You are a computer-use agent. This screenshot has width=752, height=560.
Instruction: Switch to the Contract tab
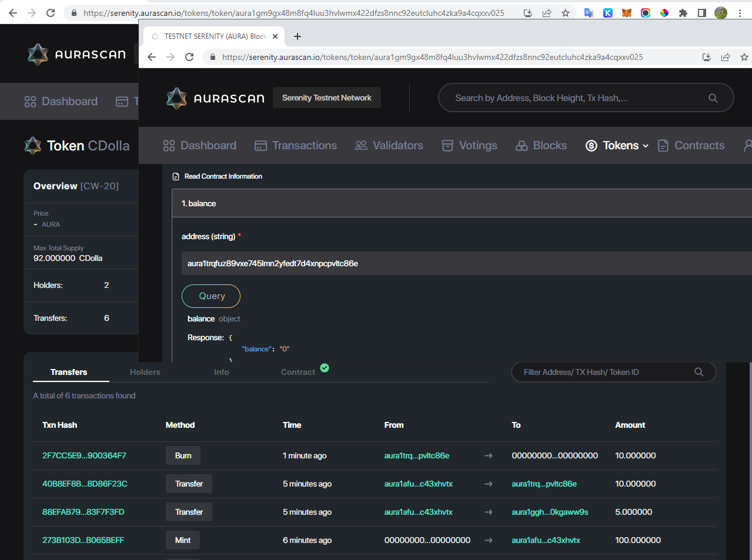click(x=298, y=372)
